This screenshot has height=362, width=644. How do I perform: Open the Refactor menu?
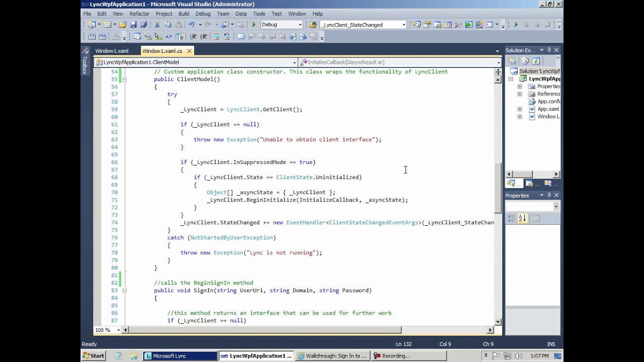(x=139, y=14)
